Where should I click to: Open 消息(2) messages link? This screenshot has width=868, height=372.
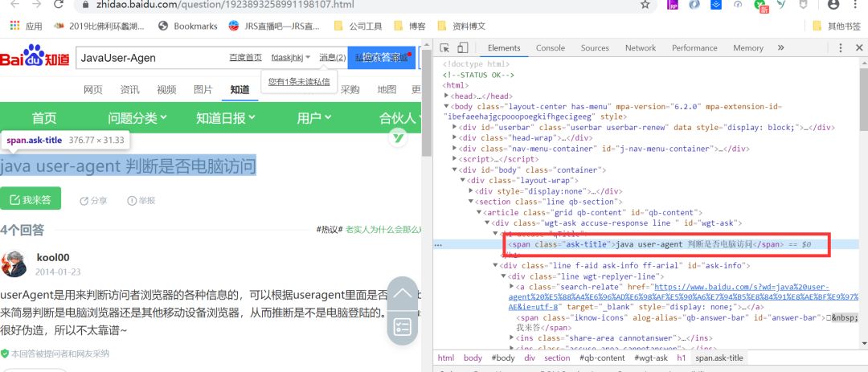tap(333, 58)
